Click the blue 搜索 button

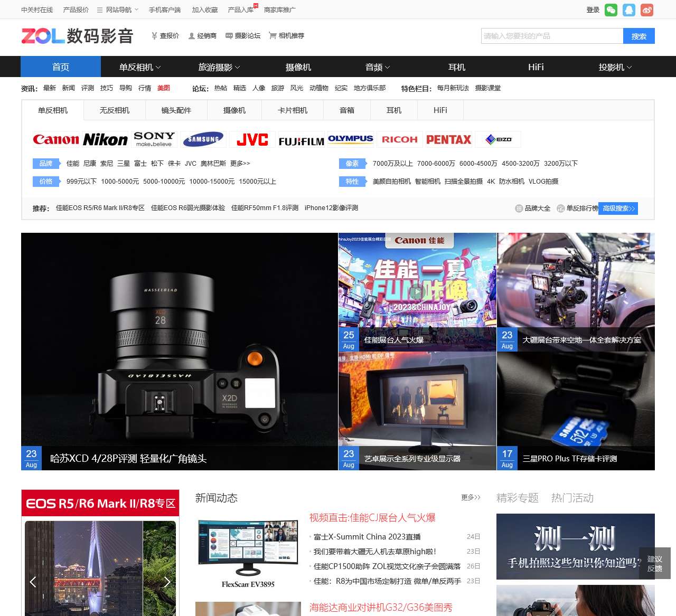pyautogui.click(x=639, y=36)
